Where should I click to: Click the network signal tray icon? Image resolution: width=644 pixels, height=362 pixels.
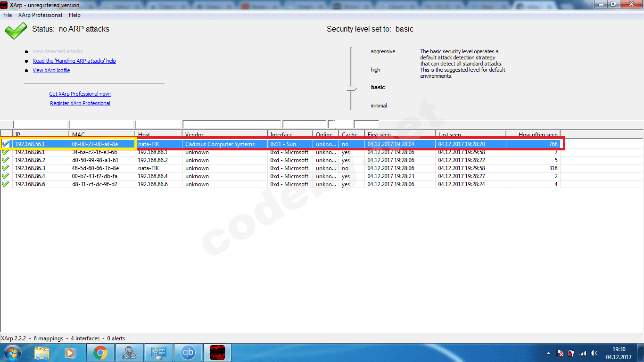coord(583,353)
